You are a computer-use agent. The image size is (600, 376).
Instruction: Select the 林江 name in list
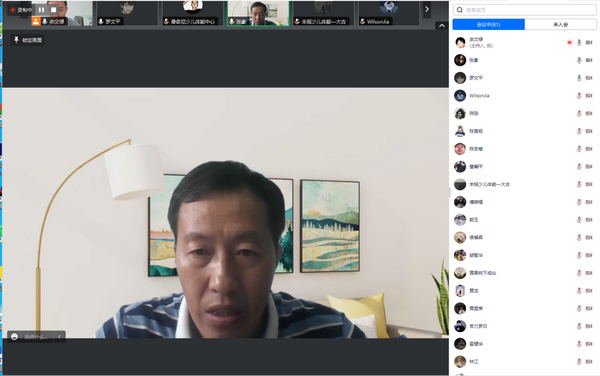click(474, 361)
